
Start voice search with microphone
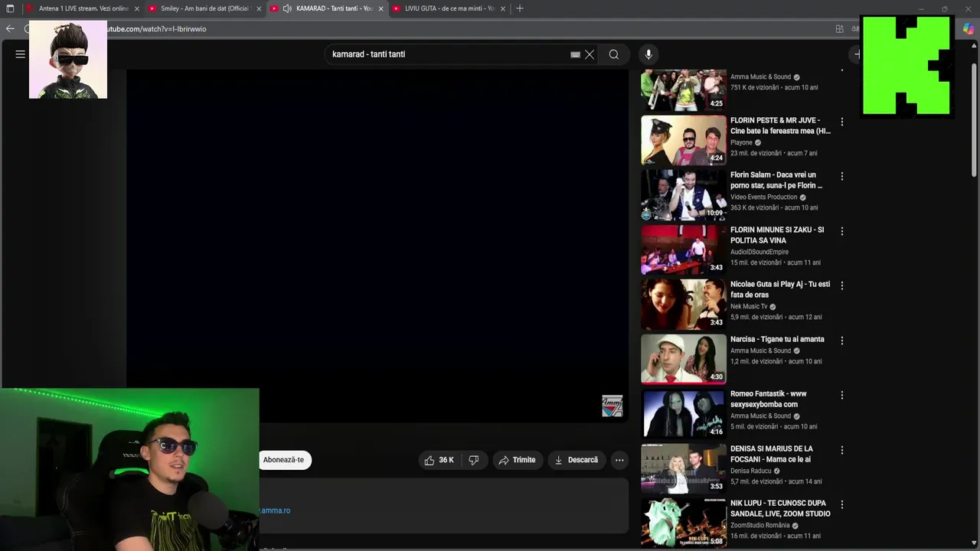coord(648,54)
